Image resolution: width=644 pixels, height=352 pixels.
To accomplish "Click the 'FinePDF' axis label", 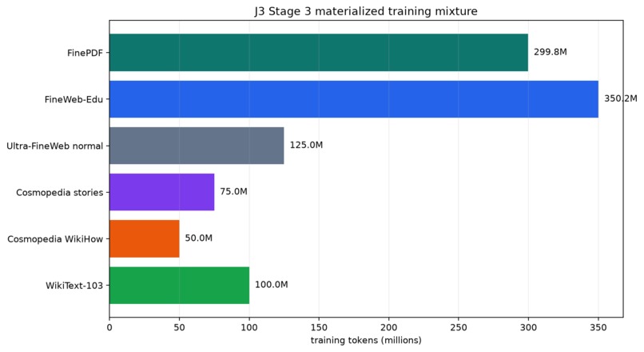I will (85, 53).
